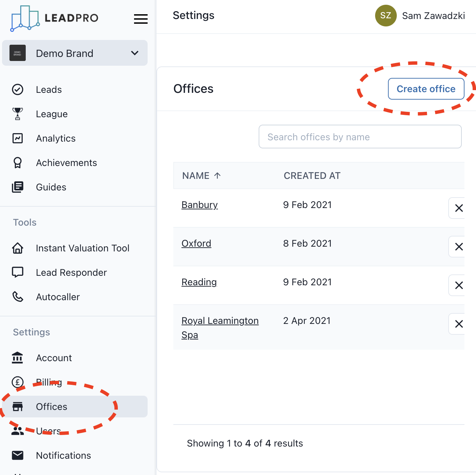This screenshot has height=475, width=476.
Task: Go to Account settings
Action: (54, 358)
